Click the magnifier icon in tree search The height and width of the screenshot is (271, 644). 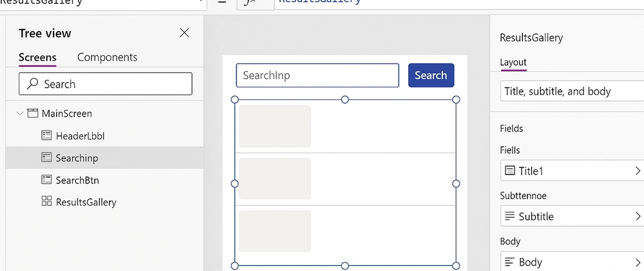(x=32, y=84)
